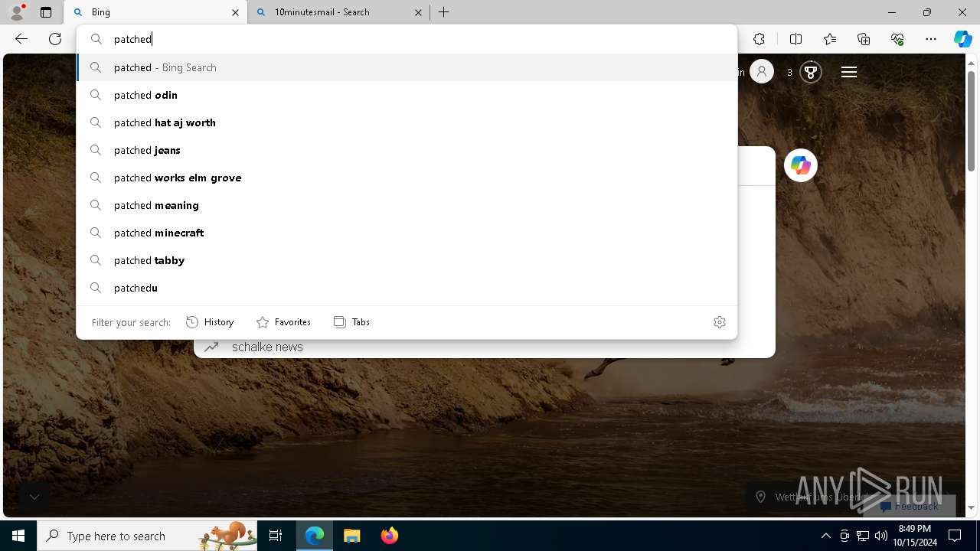Screen dimensions: 980x551
Task: Switch to the 10minutesmail - Search tab
Action: 338,12
